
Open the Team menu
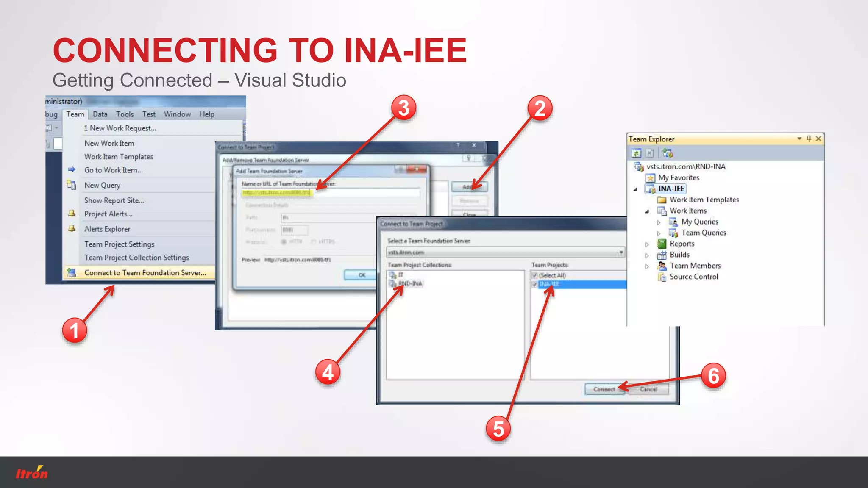(75, 114)
